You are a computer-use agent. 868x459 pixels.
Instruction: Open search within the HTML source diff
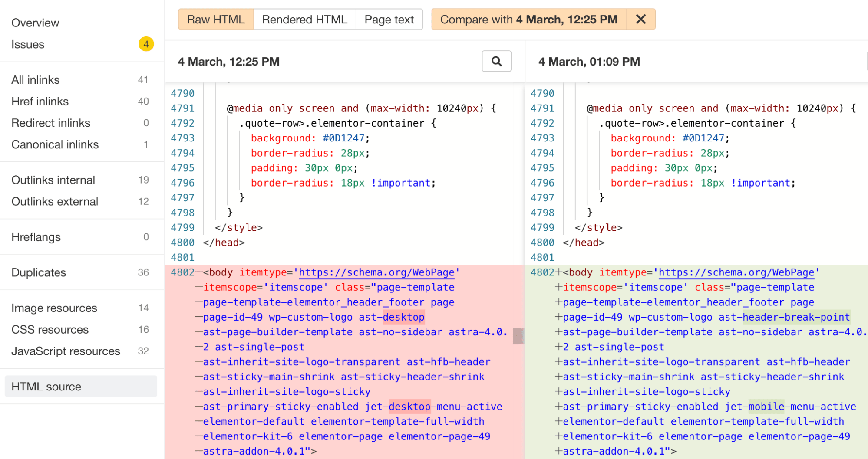(x=496, y=61)
